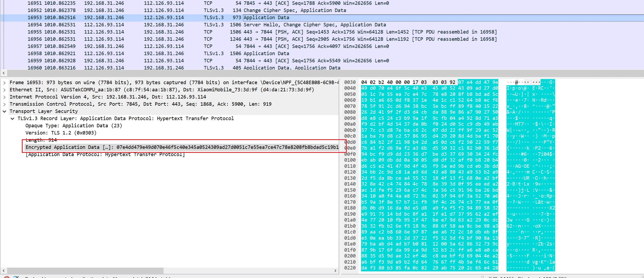
Task: Select the Length: 914 field
Action: point(41,140)
